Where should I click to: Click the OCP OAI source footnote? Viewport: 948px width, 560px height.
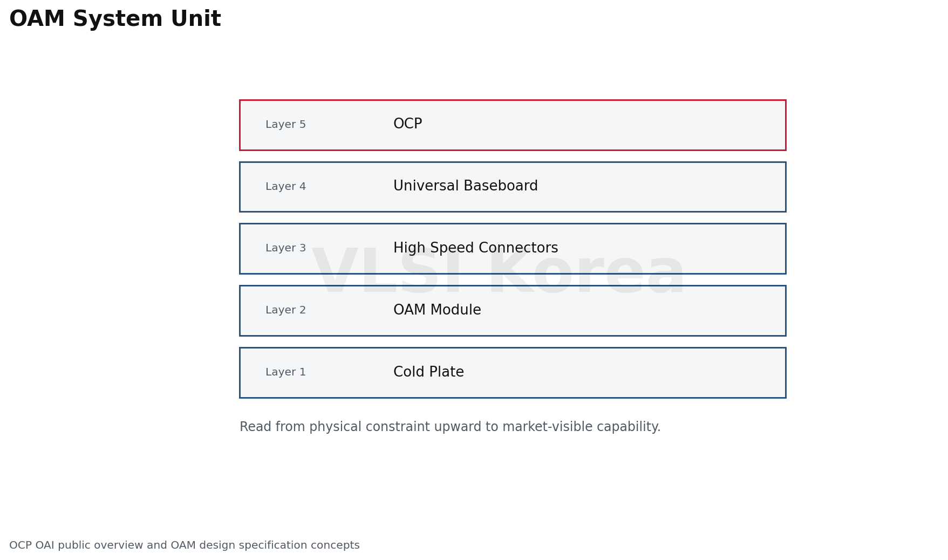click(x=185, y=545)
